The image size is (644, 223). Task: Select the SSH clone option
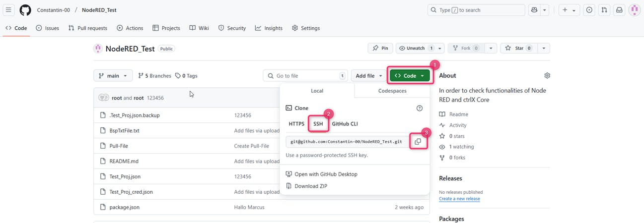click(318, 124)
